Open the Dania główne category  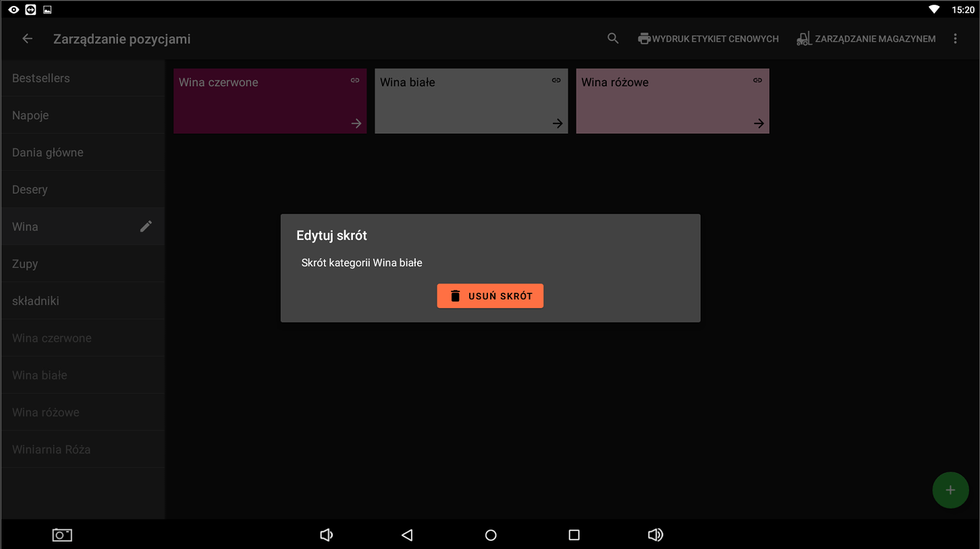[x=48, y=152]
